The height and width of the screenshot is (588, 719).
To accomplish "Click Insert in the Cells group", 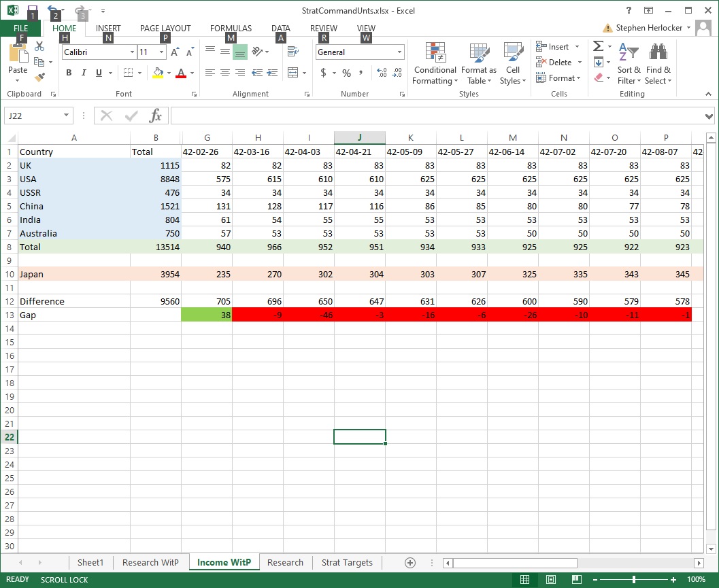I will [x=558, y=47].
